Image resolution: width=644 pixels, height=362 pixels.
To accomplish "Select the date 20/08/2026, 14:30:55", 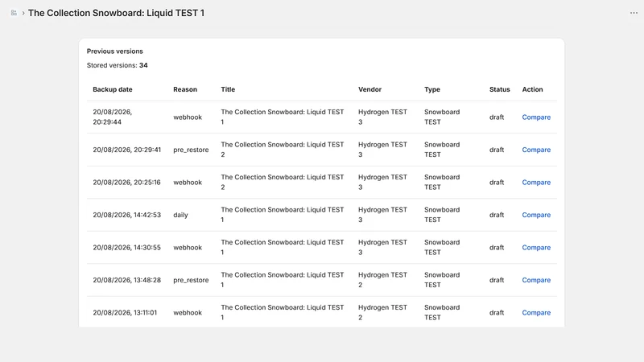I will pos(127,248).
